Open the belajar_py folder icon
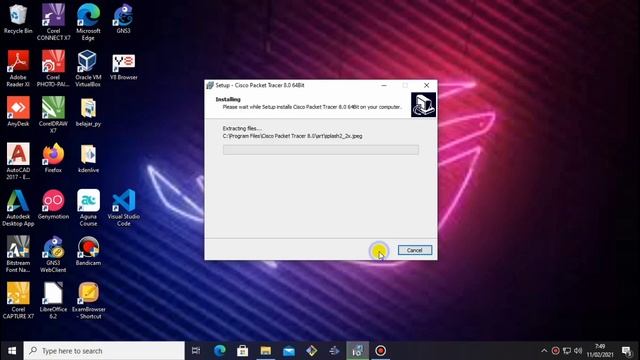The image size is (640, 360). pyautogui.click(x=88, y=112)
